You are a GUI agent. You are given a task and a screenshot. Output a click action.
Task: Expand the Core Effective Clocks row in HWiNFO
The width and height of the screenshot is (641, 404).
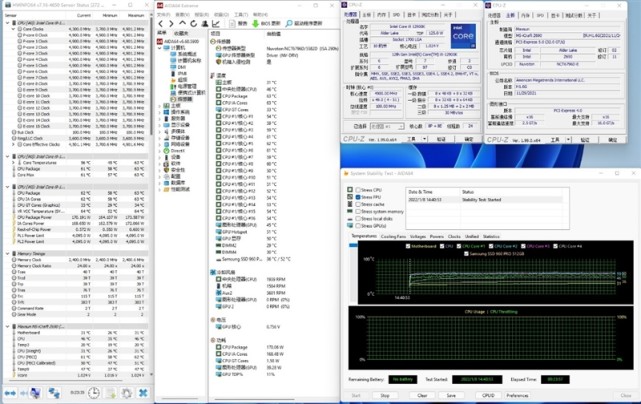14,145
